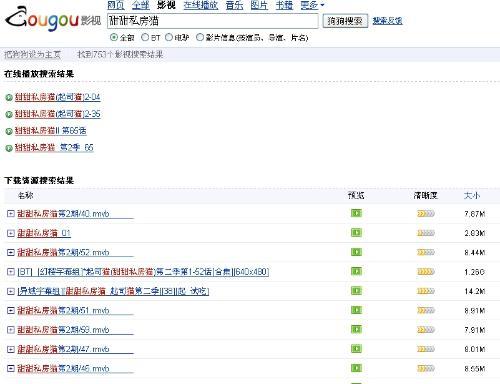Click the preview icon for the 14.2M file
500x384 pixels.
tap(356, 291)
